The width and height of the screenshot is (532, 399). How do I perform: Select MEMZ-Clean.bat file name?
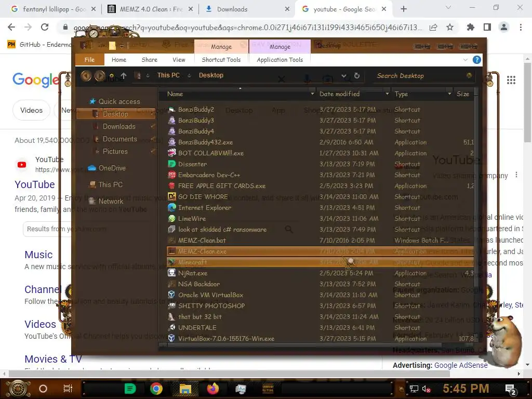coord(202,240)
